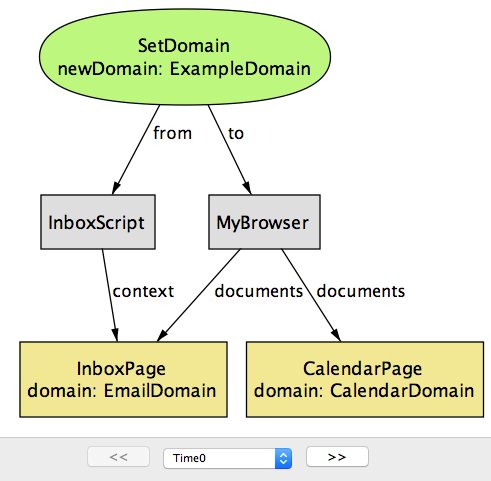Click the documents label pointing to CalendarPage

click(x=361, y=291)
